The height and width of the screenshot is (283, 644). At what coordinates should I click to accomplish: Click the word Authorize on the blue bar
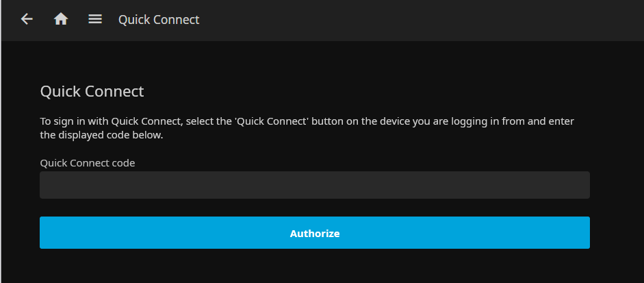point(315,234)
